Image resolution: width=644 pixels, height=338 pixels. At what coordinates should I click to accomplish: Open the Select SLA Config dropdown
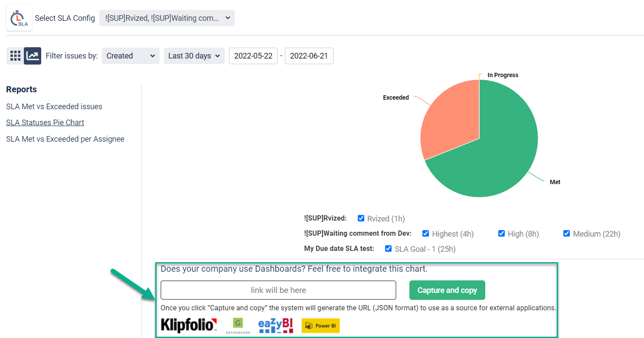point(167,18)
